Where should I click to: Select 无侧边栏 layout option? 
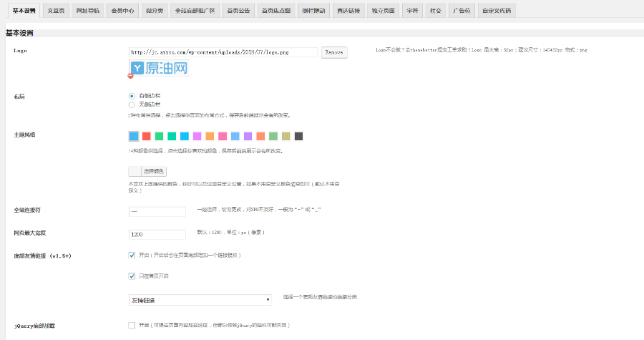[x=132, y=105]
